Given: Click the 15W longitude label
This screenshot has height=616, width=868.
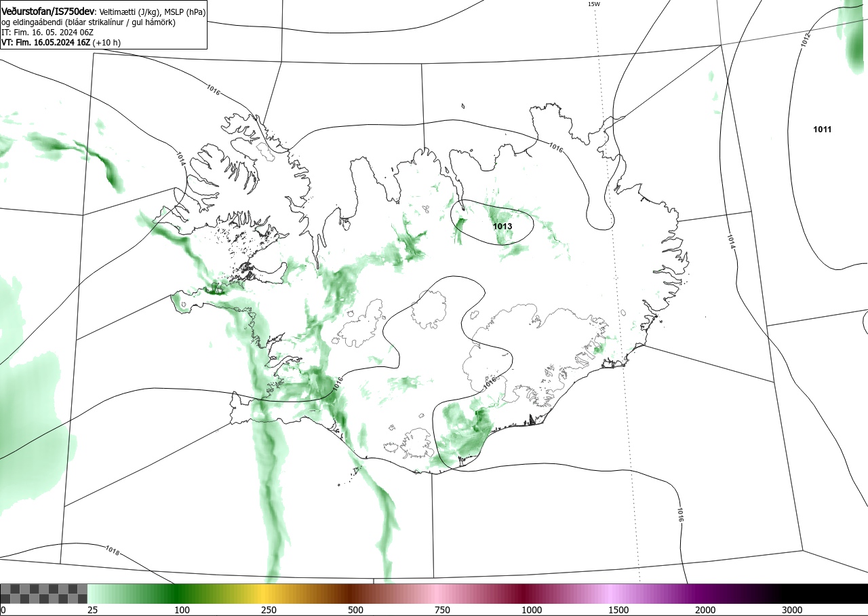Looking at the screenshot, I should 593,4.
